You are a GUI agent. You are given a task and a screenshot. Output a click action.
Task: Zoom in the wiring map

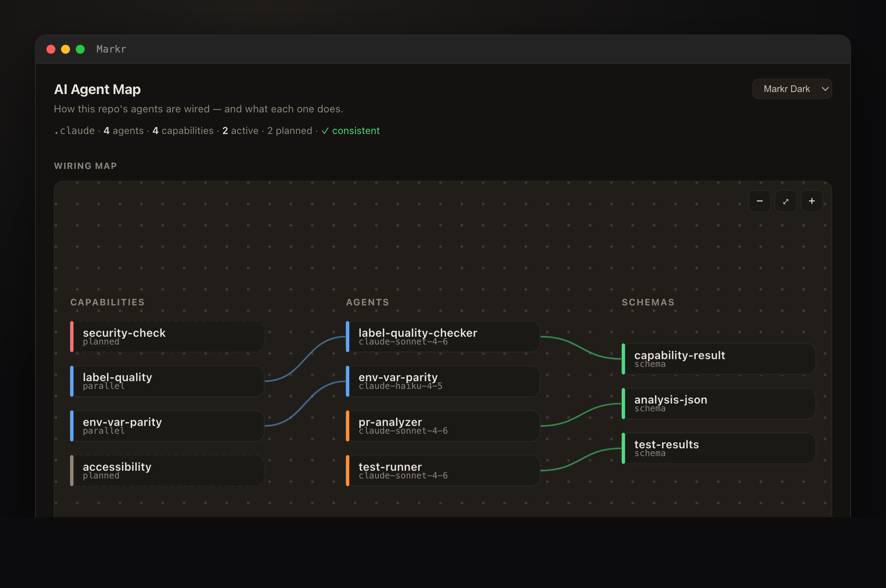pos(811,201)
